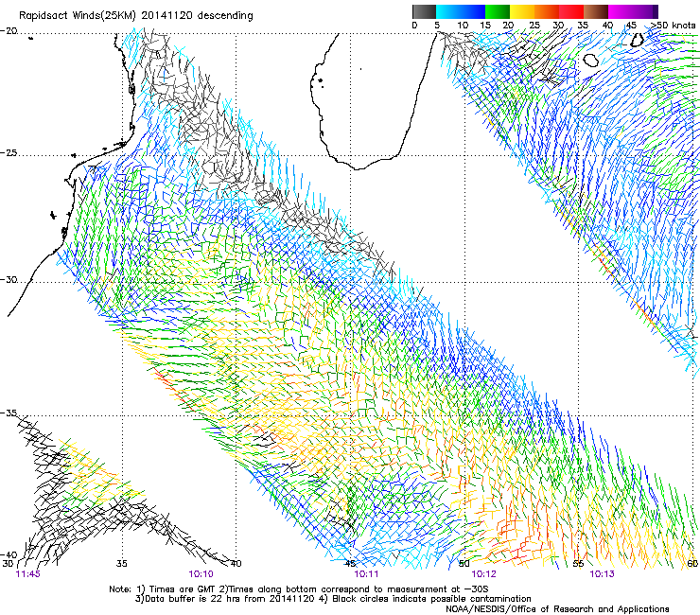The width and height of the screenshot is (700, 615).
Task: Select the '-30' latitude axis label
Action: point(9,280)
